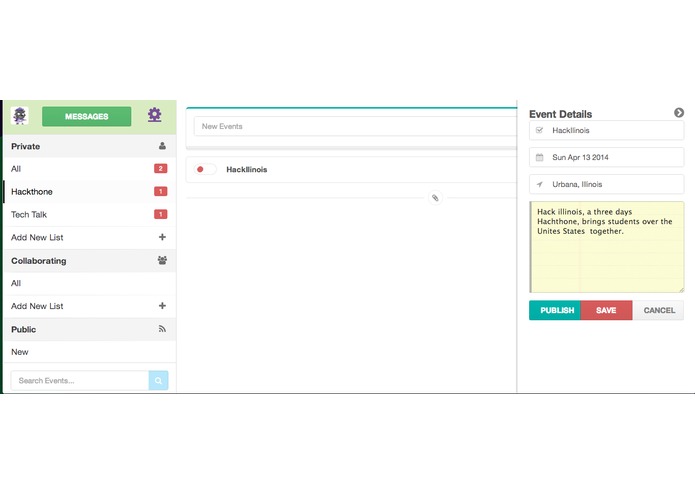This screenshot has width=695, height=494.
Task: Edit the Sun Apr 13 2014 date field
Action: [606, 157]
